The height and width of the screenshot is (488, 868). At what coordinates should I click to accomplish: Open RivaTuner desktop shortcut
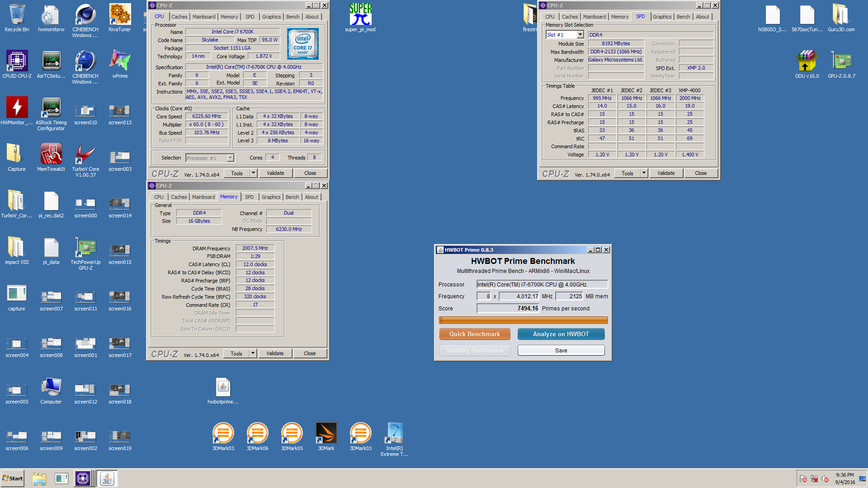pyautogui.click(x=120, y=18)
